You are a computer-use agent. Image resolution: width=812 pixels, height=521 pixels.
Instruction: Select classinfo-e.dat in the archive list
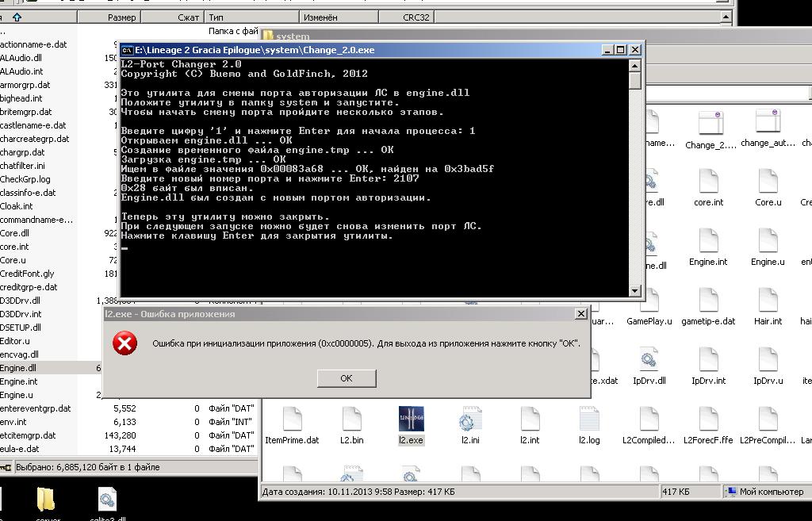(28, 193)
